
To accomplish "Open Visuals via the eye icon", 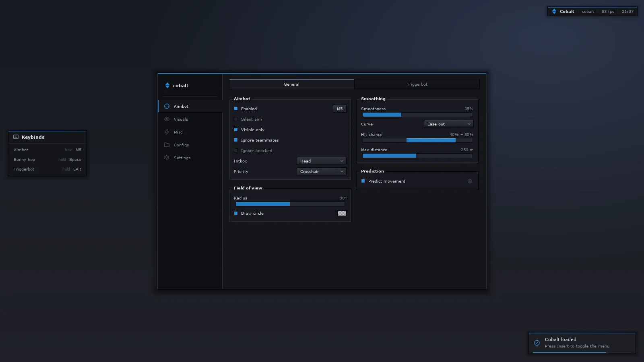I will click(167, 119).
